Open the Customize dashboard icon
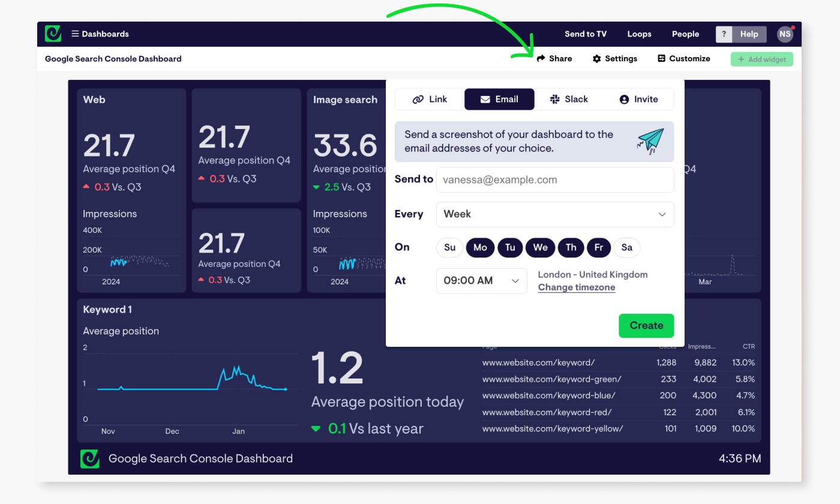 click(660, 58)
